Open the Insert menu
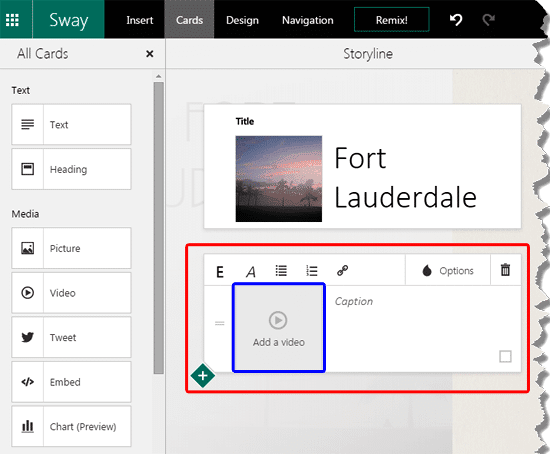 140,20
